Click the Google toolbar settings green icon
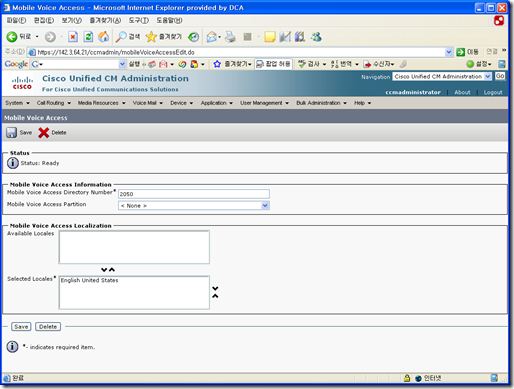Image resolution: width=514 pixels, height=389 pixels. (470, 64)
